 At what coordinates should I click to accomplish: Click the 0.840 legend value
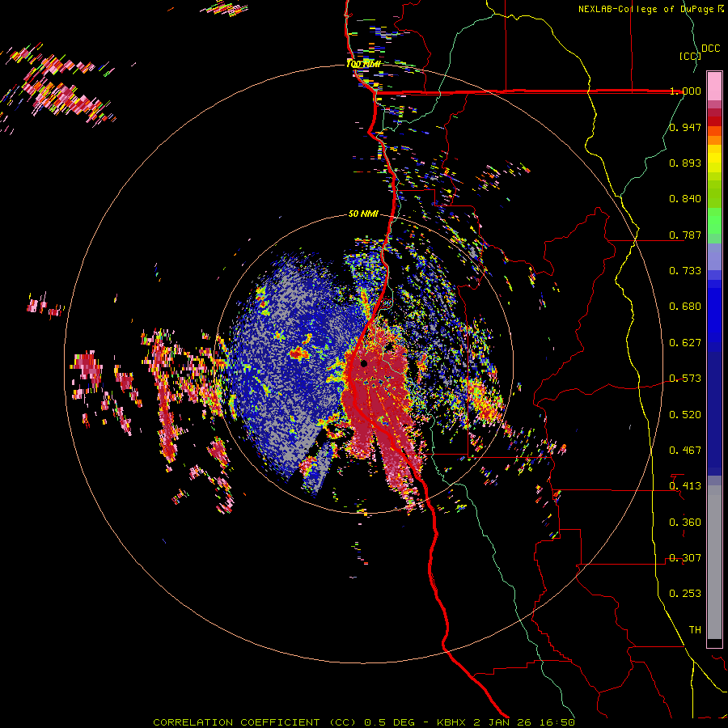click(x=685, y=199)
